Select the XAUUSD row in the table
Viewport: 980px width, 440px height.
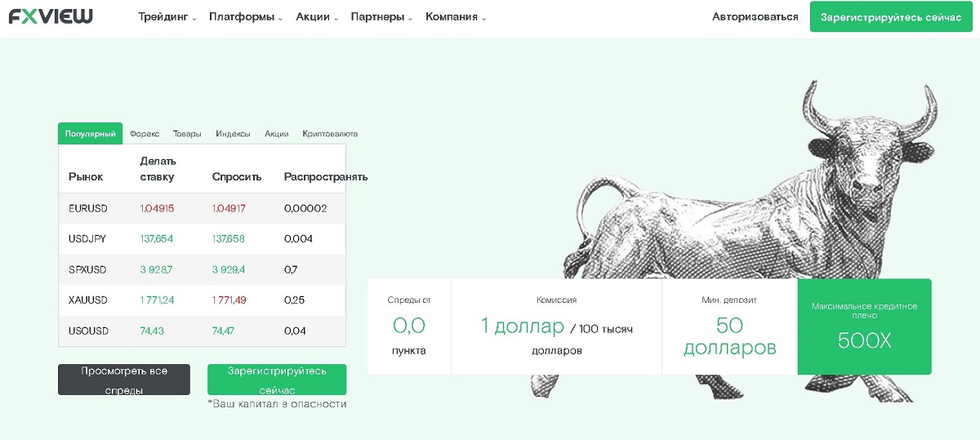202,300
